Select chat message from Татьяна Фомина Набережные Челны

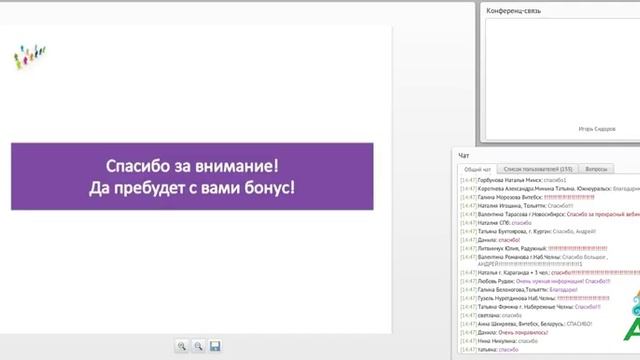530,307
